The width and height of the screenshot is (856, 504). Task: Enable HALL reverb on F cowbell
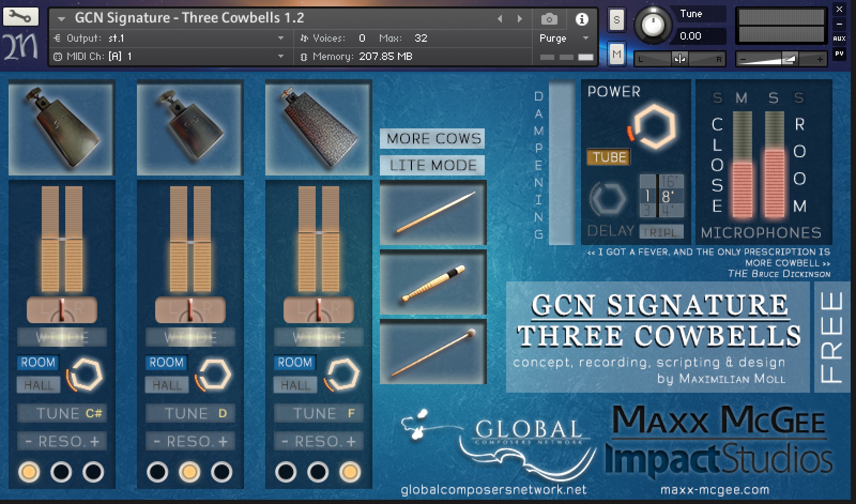[294, 385]
